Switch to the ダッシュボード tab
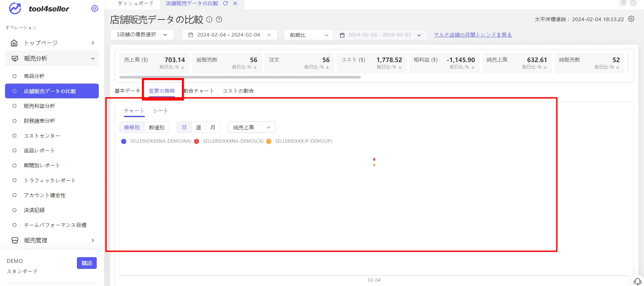The image size is (644, 286). [136, 3]
